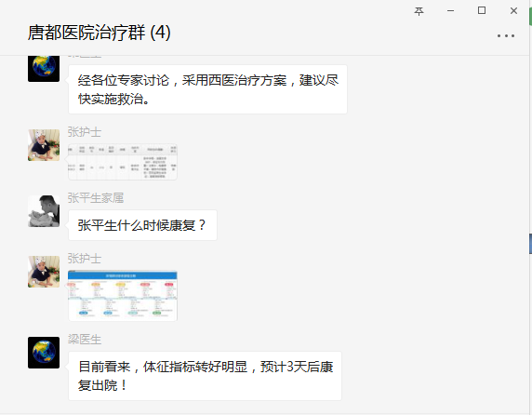
Task: Click the name 张平生家属 above the message
Action: tap(96, 198)
